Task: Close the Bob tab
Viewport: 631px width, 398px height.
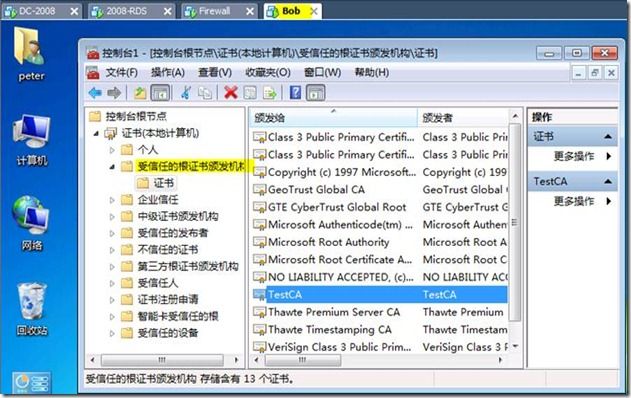Action: pos(314,11)
